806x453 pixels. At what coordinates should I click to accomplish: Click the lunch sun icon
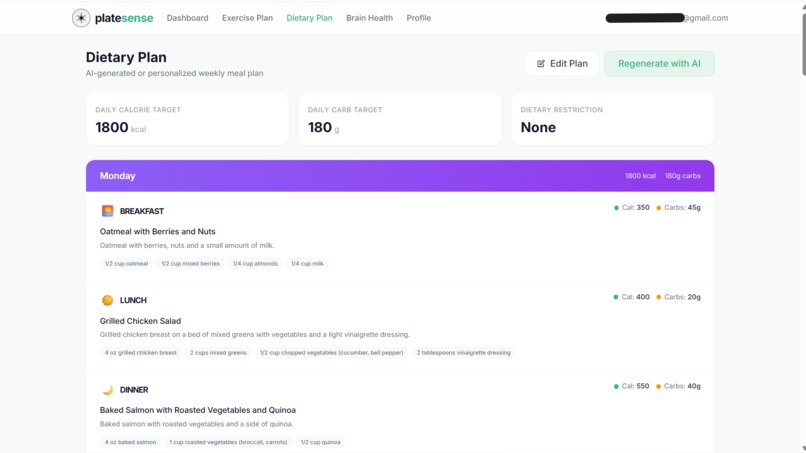click(x=107, y=300)
